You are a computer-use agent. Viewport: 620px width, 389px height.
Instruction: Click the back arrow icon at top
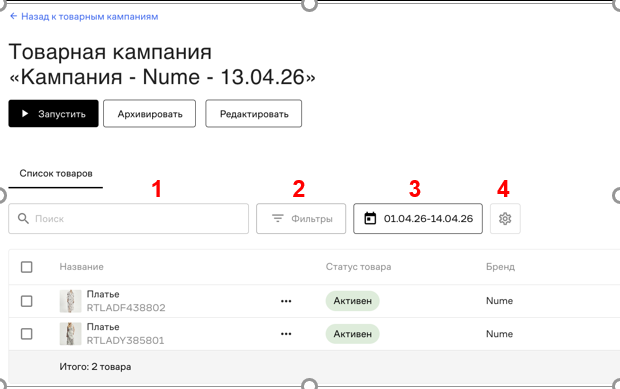click(13, 16)
